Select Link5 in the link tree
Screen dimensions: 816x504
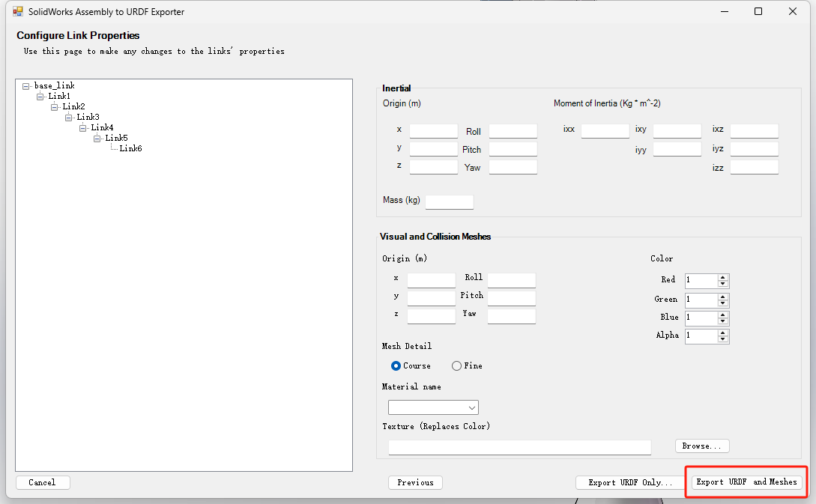click(116, 138)
